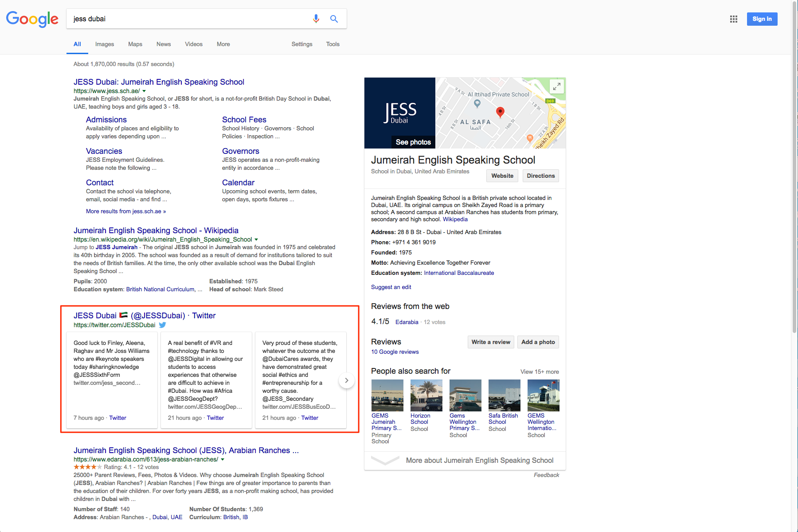Click the JESS Jumeirah jump link
This screenshot has width=798, height=532.
click(117, 247)
